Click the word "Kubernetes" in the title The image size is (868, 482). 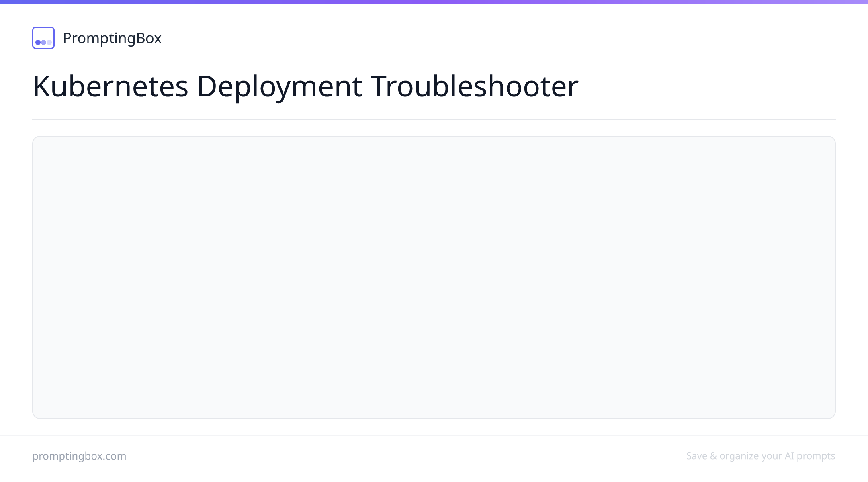(x=111, y=86)
